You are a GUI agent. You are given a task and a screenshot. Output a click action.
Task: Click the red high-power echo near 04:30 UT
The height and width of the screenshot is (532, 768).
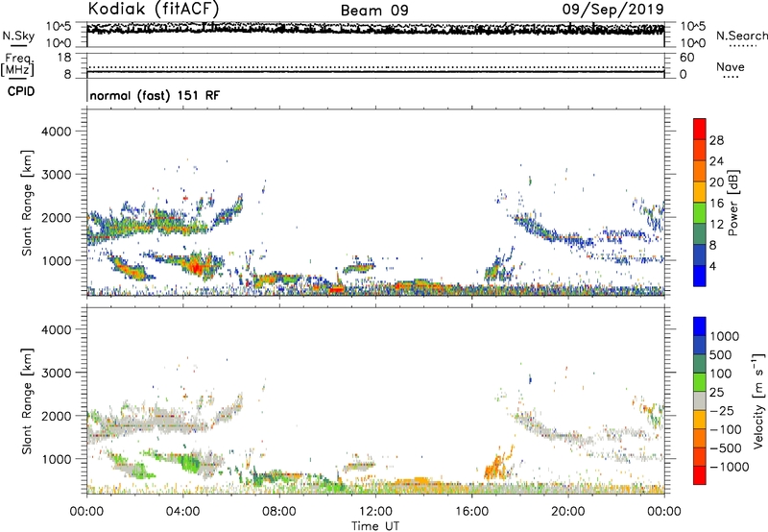point(195,268)
